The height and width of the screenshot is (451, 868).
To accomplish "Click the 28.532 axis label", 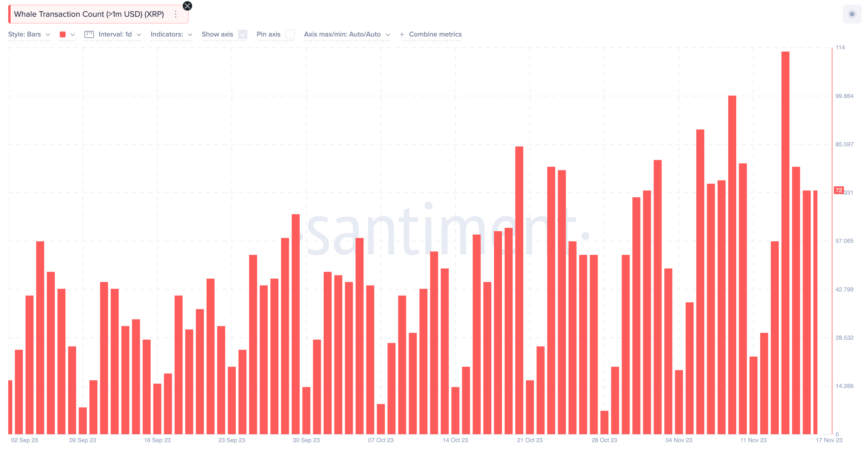I will pos(844,338).
